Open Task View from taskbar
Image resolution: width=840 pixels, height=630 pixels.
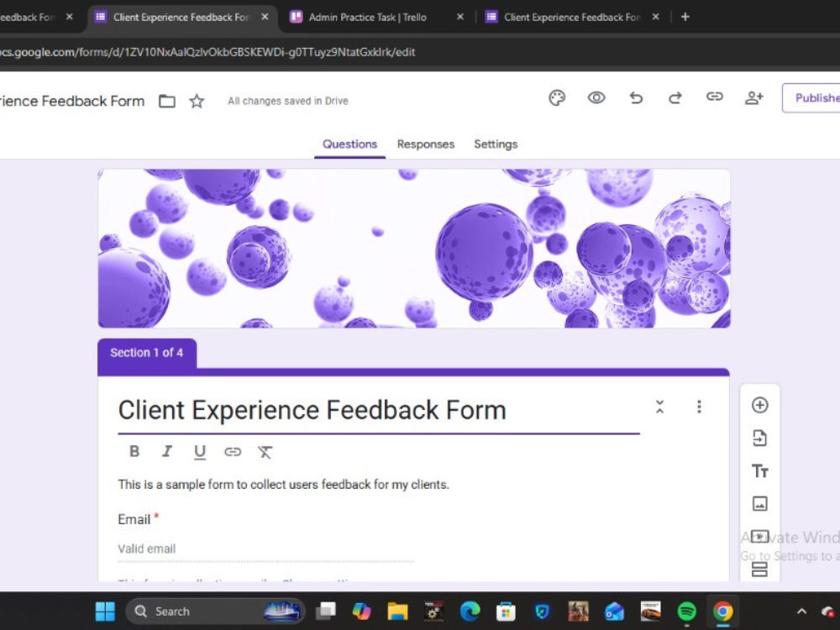tap(326, 612)
